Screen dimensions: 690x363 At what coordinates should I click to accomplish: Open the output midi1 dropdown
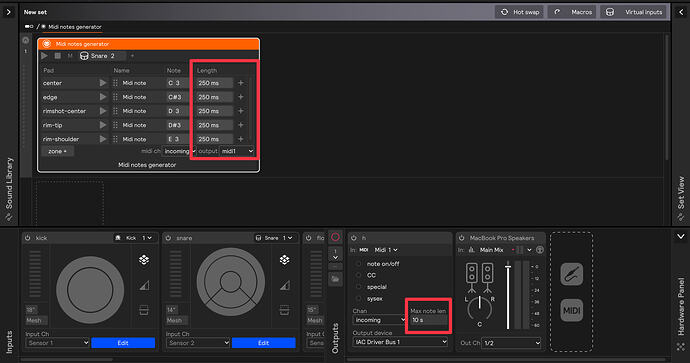point(237,151)
